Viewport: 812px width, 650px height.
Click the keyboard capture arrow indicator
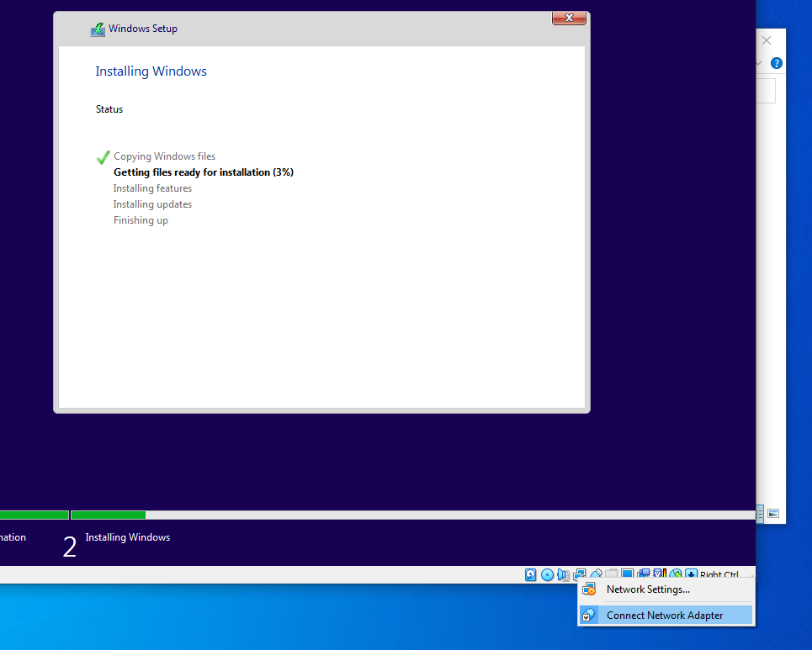pos(691,575)
